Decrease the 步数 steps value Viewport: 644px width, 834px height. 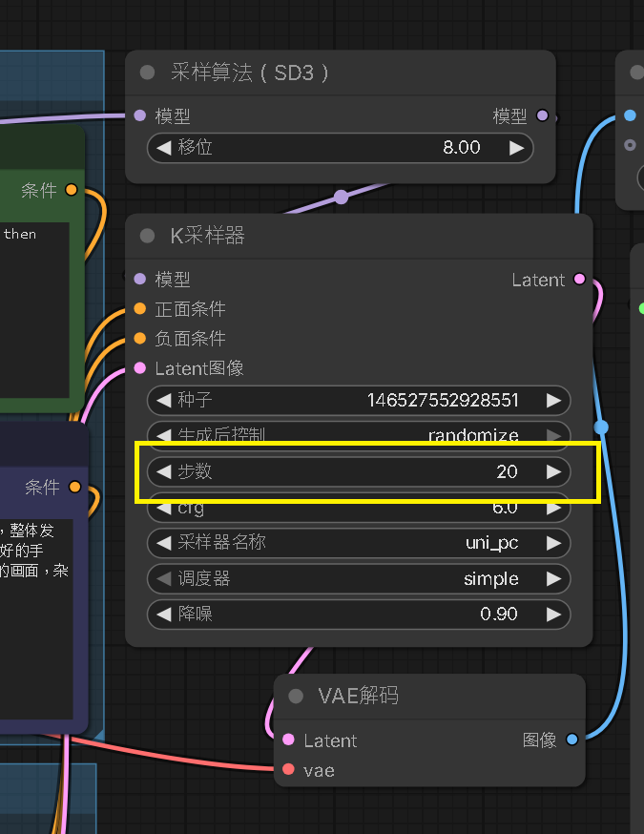(x=164, y=471)
